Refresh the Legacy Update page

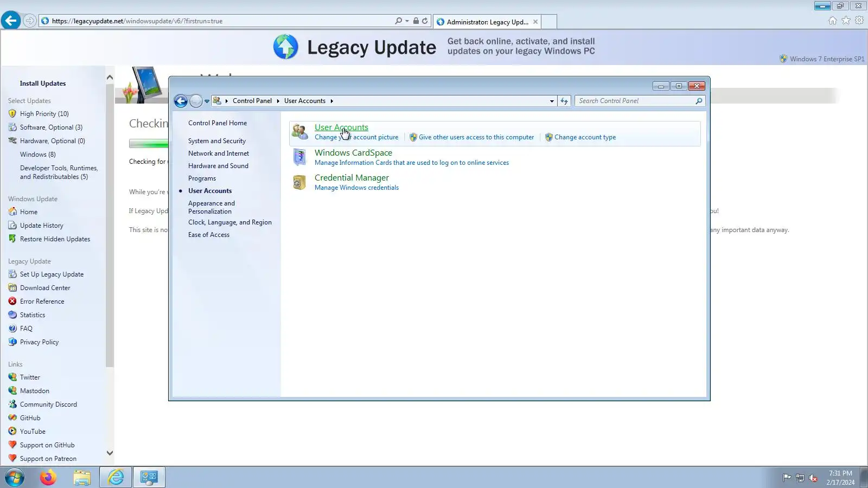425,21
